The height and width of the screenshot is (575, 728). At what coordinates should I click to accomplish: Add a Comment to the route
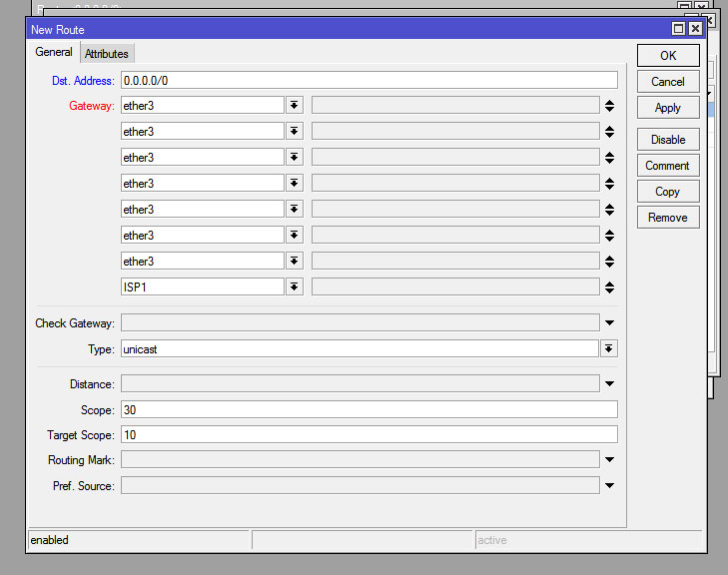pyautogui.click(x=667, y=166)
